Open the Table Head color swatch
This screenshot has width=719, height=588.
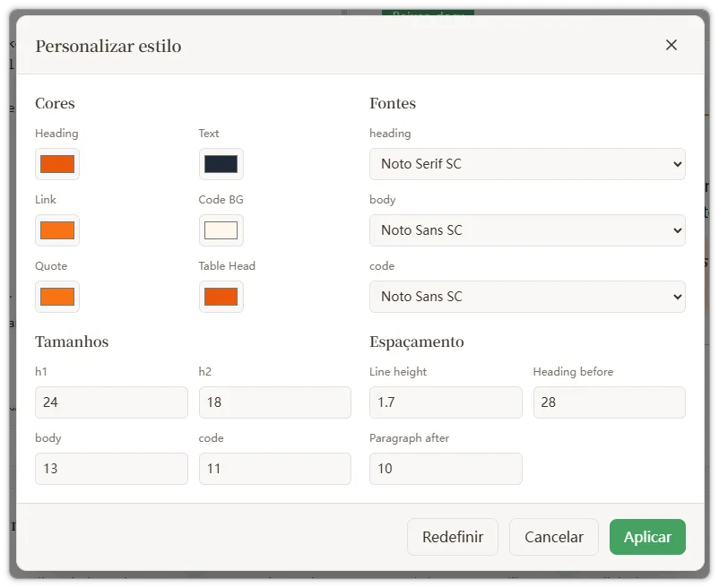pyautogui.click(x=221, y=297)
